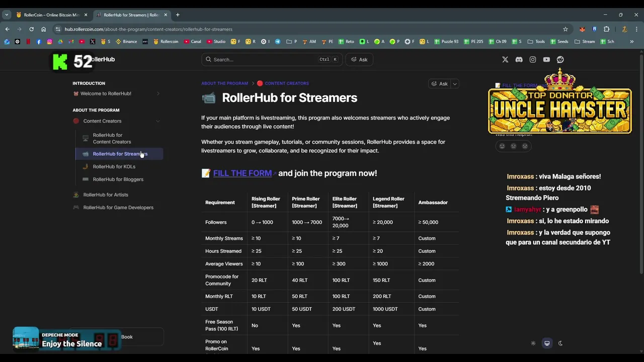The width and height of the screenshot is (644, 362).
Task: Click the 'Elite Roller [Streamer]' column header
Action: click(x=345, y=202)
